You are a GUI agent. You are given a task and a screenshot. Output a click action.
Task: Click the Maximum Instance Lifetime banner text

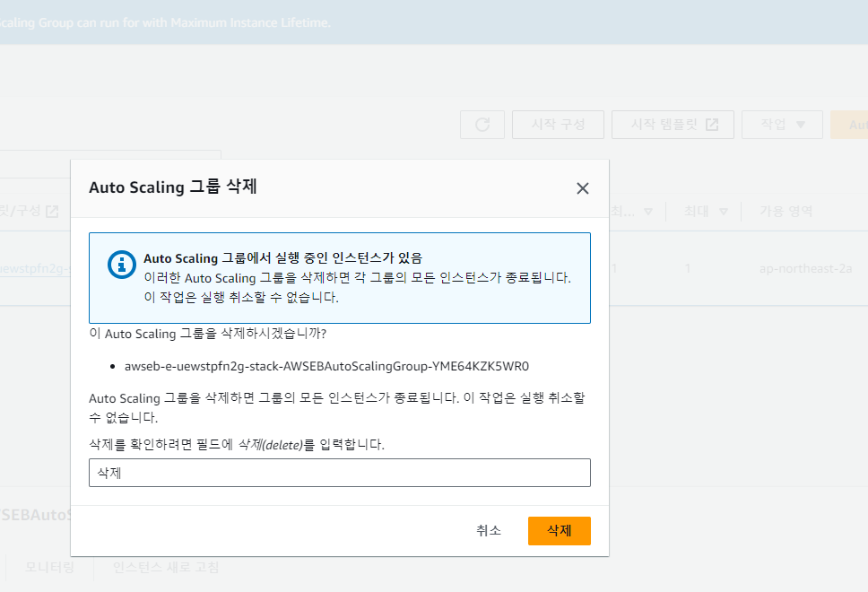click(165, 22)
